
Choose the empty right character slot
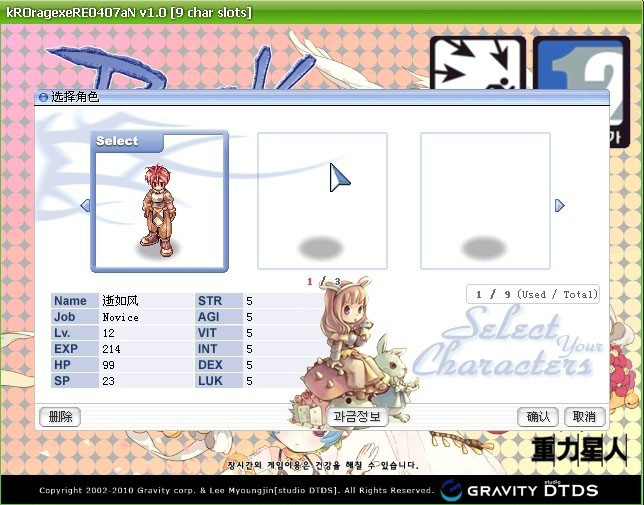(485, 201)
